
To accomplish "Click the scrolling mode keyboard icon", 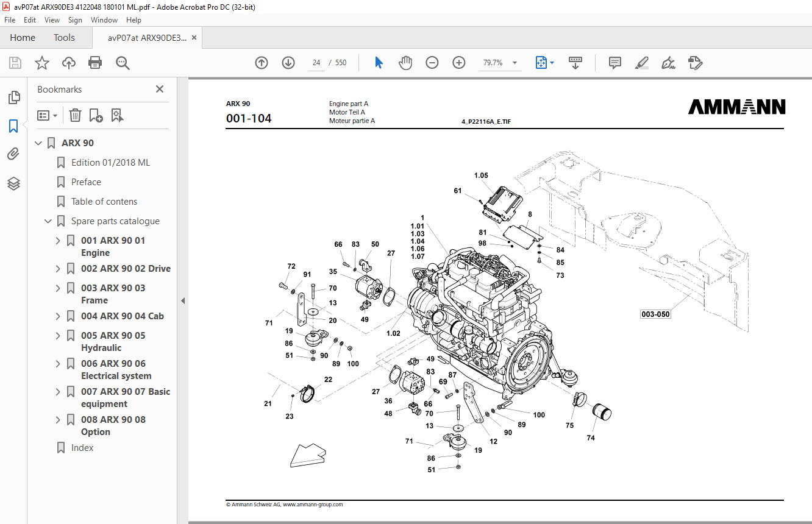I will [x=575, y=63].
